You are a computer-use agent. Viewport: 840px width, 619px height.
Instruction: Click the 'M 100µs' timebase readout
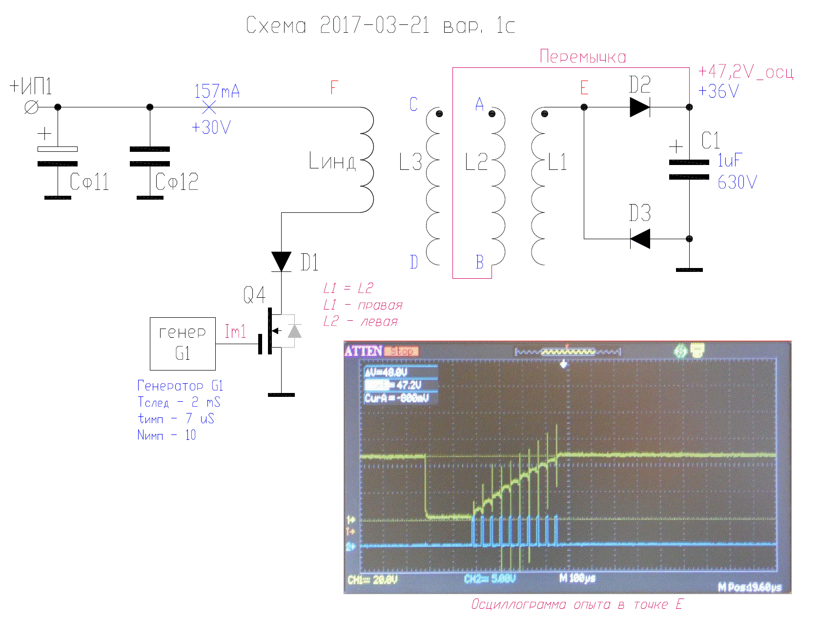pos(577,578)
